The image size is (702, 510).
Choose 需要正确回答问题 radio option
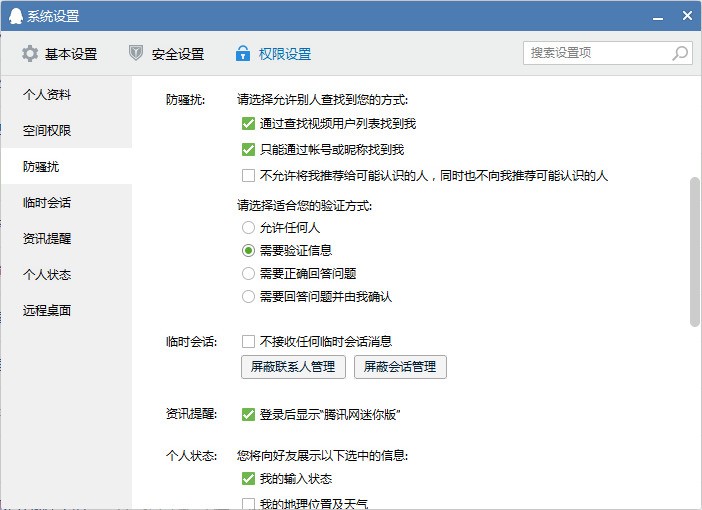tap(248, 273)
